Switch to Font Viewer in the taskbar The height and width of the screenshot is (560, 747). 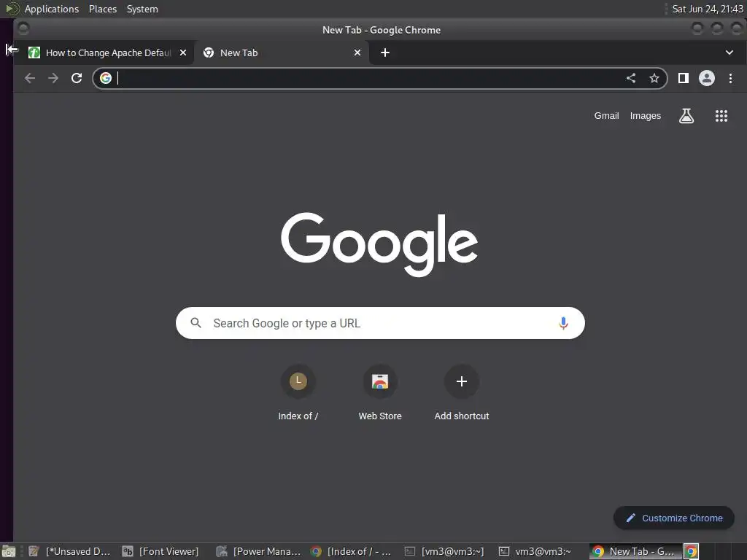coord(160,551)
